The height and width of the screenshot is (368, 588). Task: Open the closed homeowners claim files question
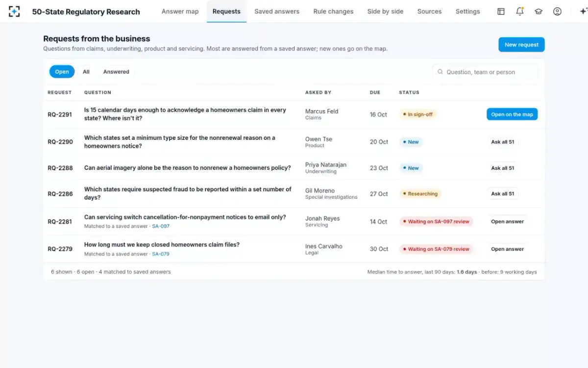tap(162, 244)
